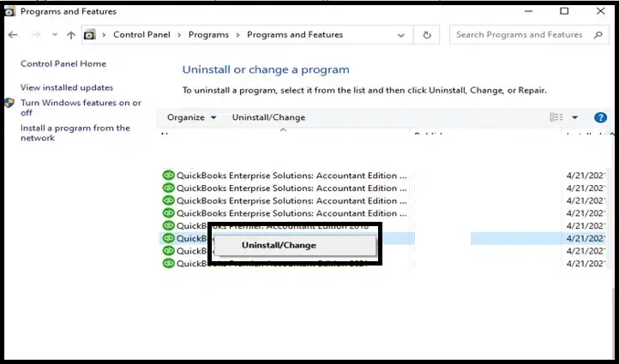Click Uninstall/Change in the toolbar

coord(268,117)
